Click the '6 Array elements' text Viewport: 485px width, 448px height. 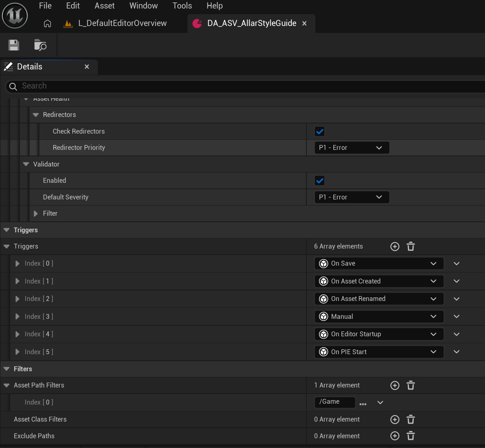(x=338, y=247)
